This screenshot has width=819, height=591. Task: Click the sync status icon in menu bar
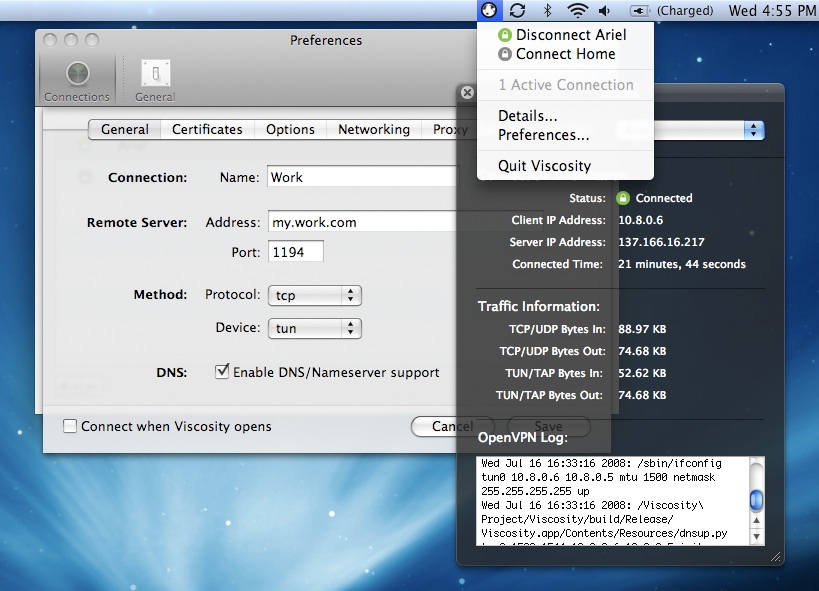click(517, 10)
